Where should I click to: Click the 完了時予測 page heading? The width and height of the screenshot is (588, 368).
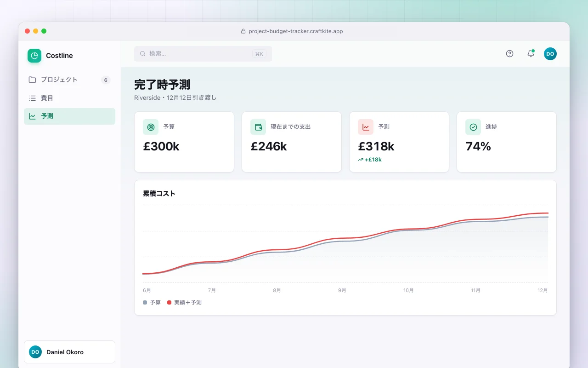click(x=162, y=85)
